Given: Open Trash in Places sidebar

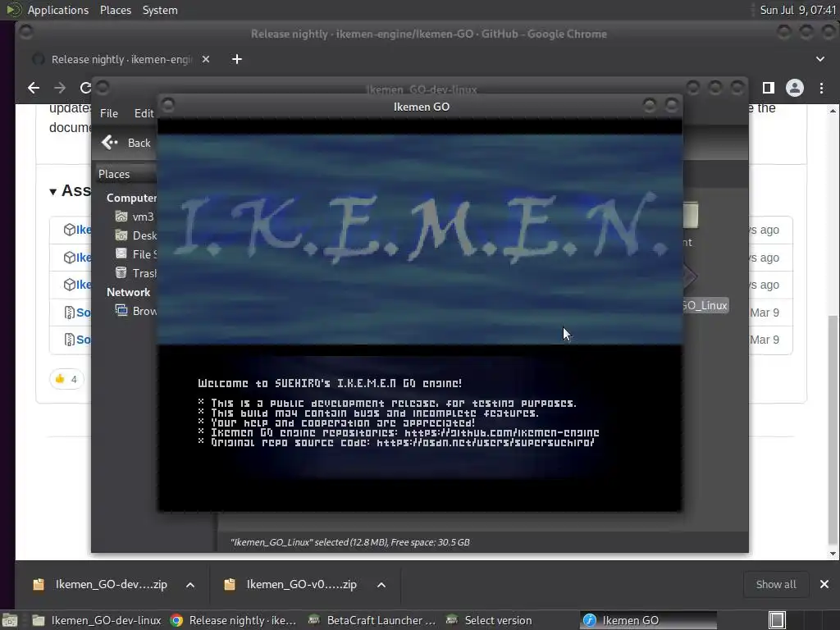Looking at the screenshot, I should coord(136,272).
